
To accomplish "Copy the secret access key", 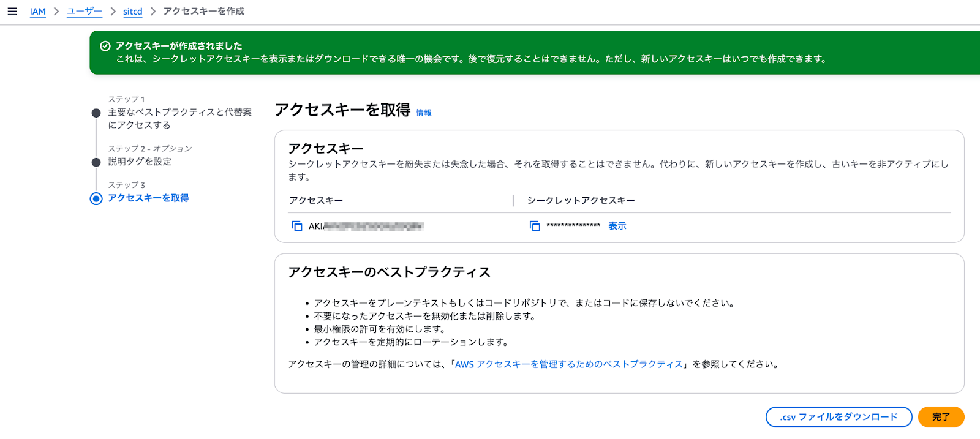I will [x=535, y=226].
